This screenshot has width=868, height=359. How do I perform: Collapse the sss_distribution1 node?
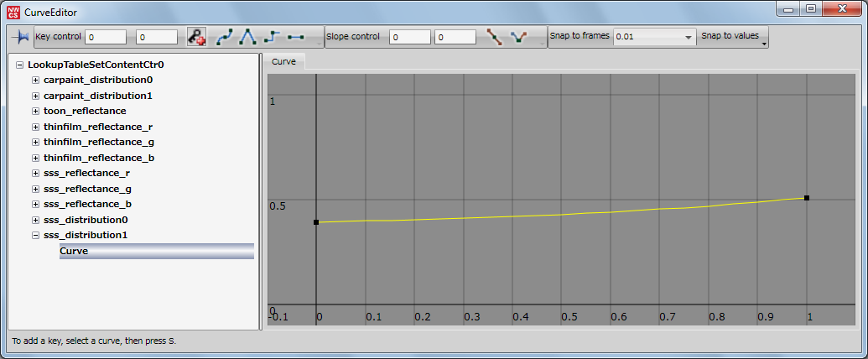pos(35,235)
